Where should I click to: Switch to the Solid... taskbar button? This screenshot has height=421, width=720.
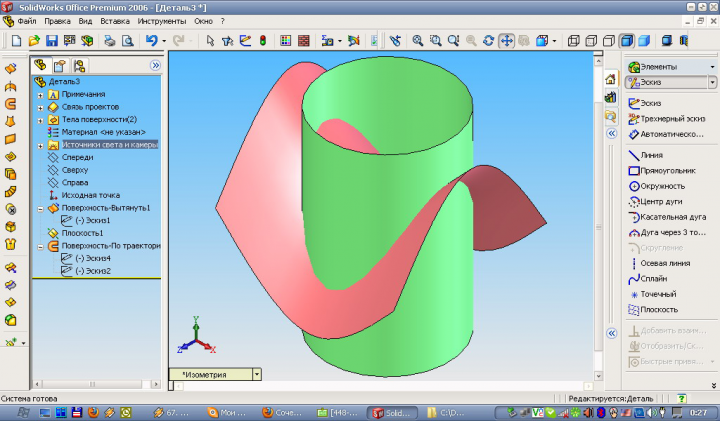pos(392,413)
